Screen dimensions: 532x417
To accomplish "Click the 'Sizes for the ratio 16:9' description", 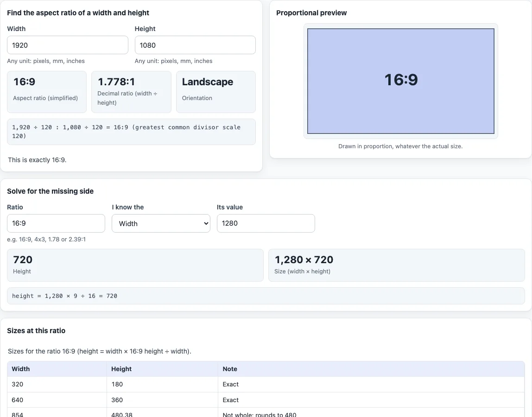I will [x=100, y=351].
